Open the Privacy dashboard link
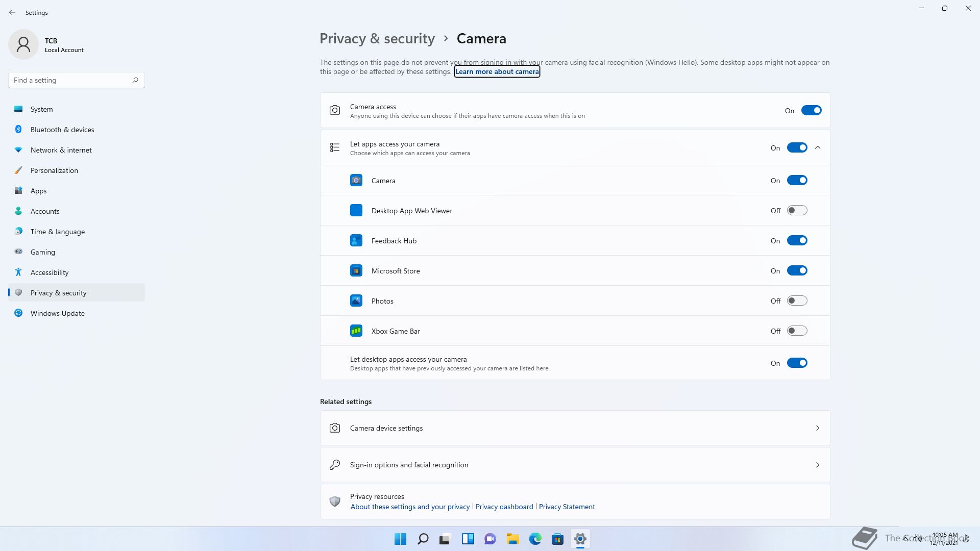This screenshot has width=980, height=551. tap(504, 507)
